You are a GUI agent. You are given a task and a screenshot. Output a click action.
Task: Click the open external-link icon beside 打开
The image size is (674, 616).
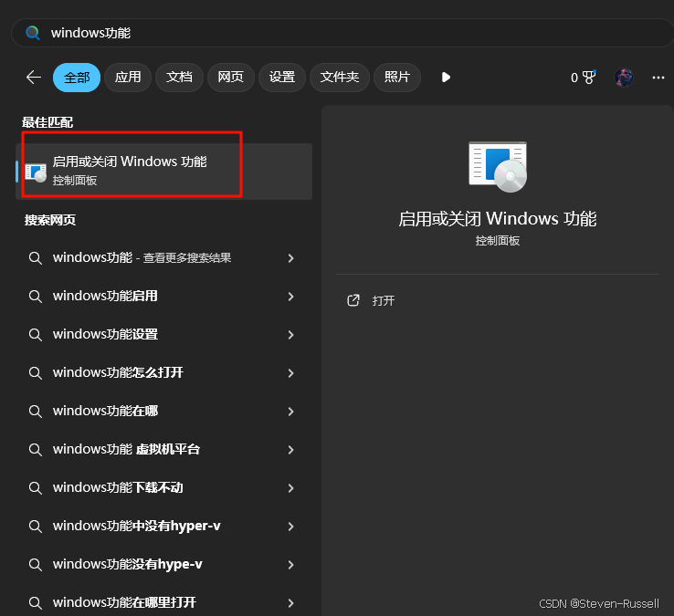click(353, 300)
